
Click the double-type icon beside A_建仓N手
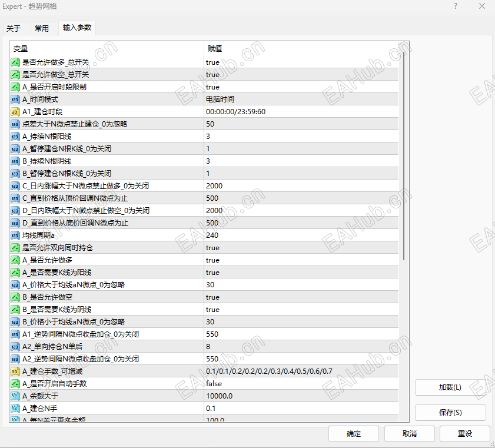coord(15,408)
